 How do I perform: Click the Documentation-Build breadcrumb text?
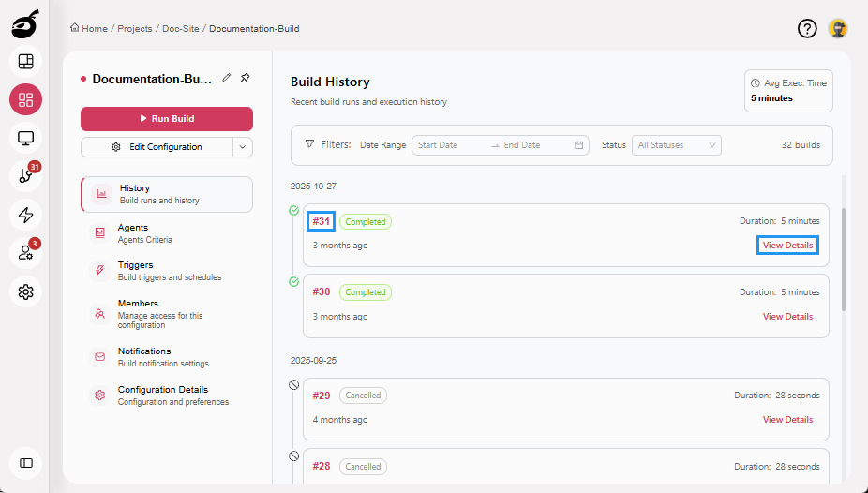(254, 28)
